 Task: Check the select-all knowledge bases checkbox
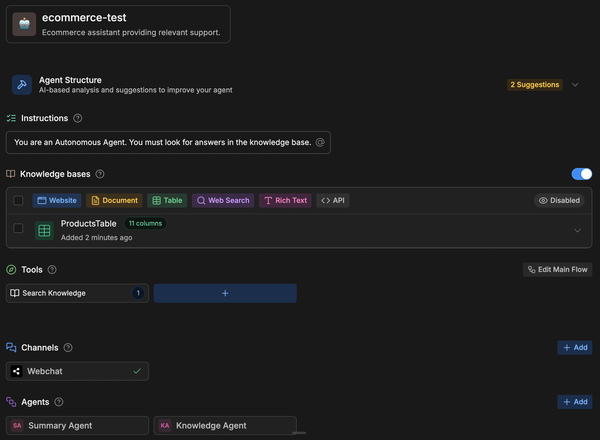pyautogui.click(x=18, y=200)
